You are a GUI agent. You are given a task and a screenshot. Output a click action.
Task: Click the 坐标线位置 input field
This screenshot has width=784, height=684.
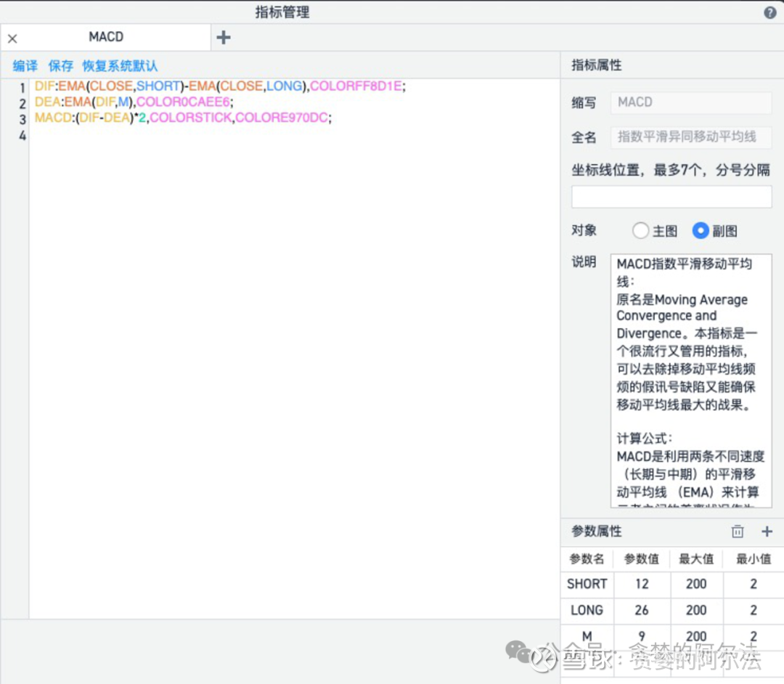(671, 196)
